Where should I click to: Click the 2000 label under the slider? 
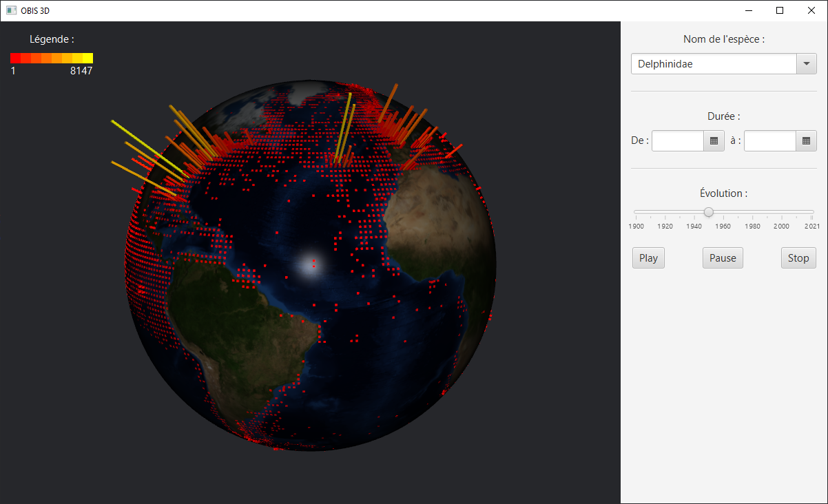[x=781, y=226]
